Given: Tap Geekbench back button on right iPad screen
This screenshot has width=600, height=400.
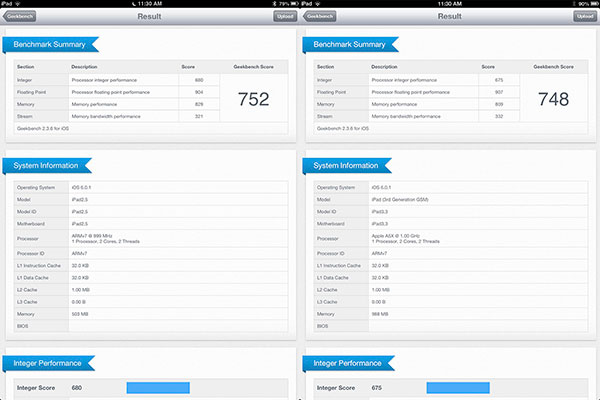Looking at the screenshot, I should [x=319, y=16].
